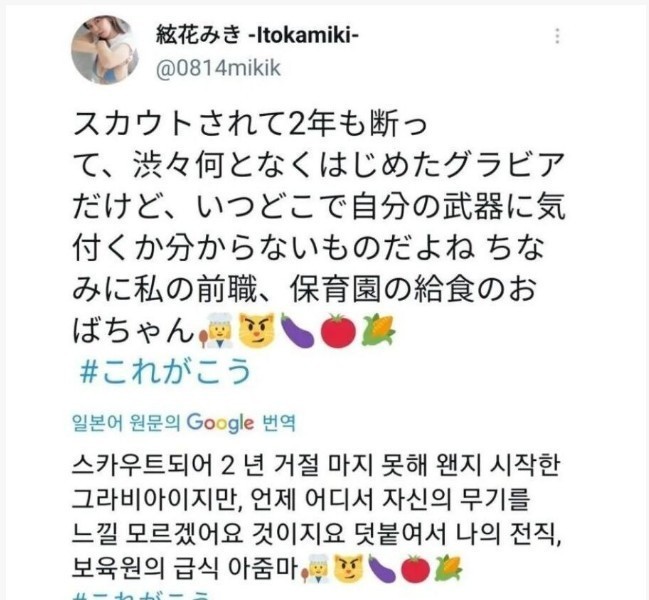Click the Japanese tweet text starting スカウトされて
649x600 pixels.
point(319,227)
